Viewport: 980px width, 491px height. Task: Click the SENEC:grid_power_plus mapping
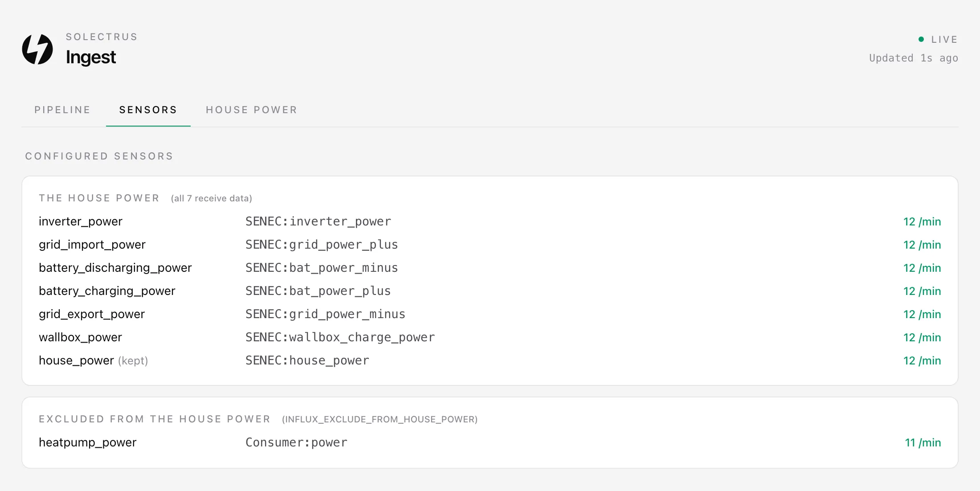tap(322, 245)
